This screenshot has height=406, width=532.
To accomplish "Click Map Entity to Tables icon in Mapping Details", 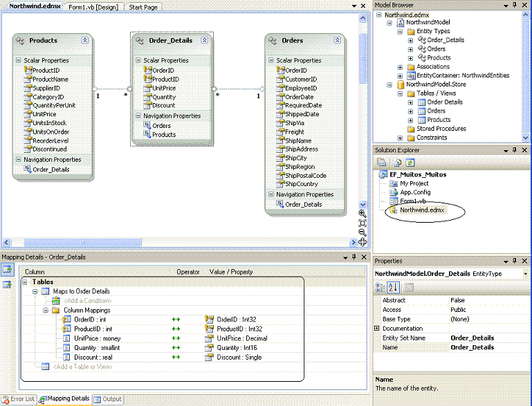I will pos(7,269).
